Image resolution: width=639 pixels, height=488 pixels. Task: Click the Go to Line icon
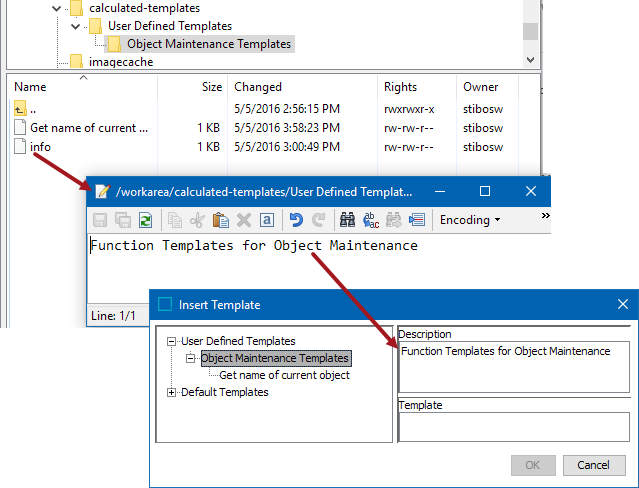(x=417, y=220)
